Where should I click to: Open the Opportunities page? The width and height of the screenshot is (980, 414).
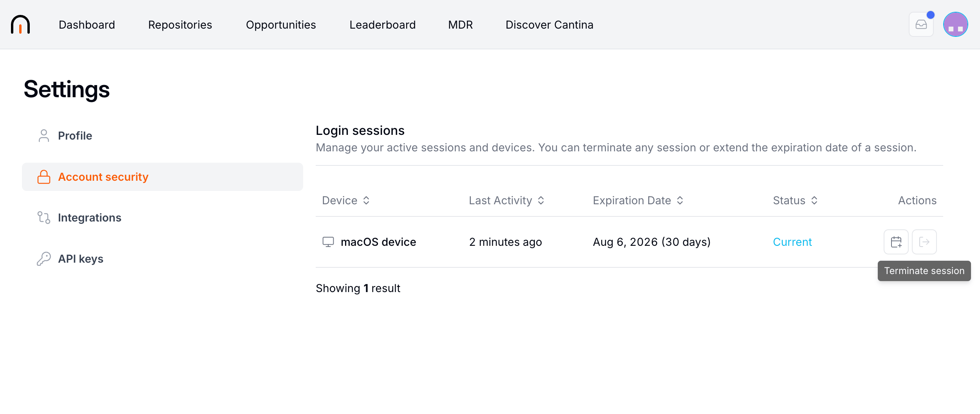281,25
